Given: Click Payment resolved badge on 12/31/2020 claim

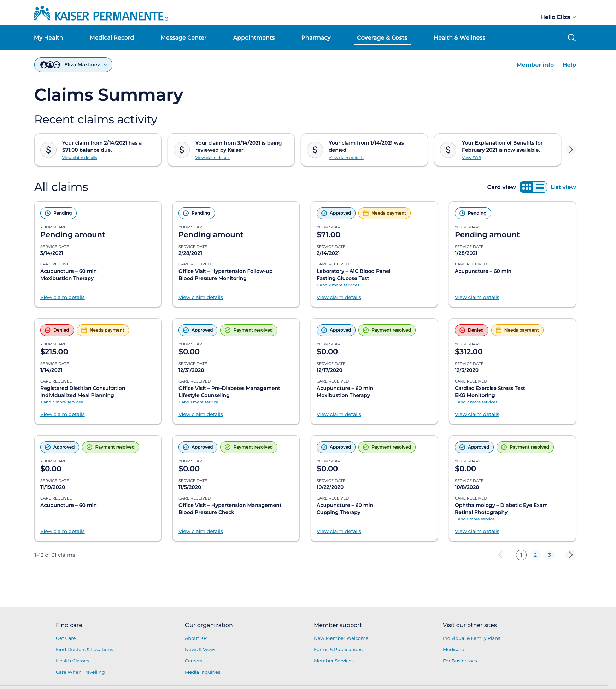Looking at the screenshot, I should tap(249, 330).
